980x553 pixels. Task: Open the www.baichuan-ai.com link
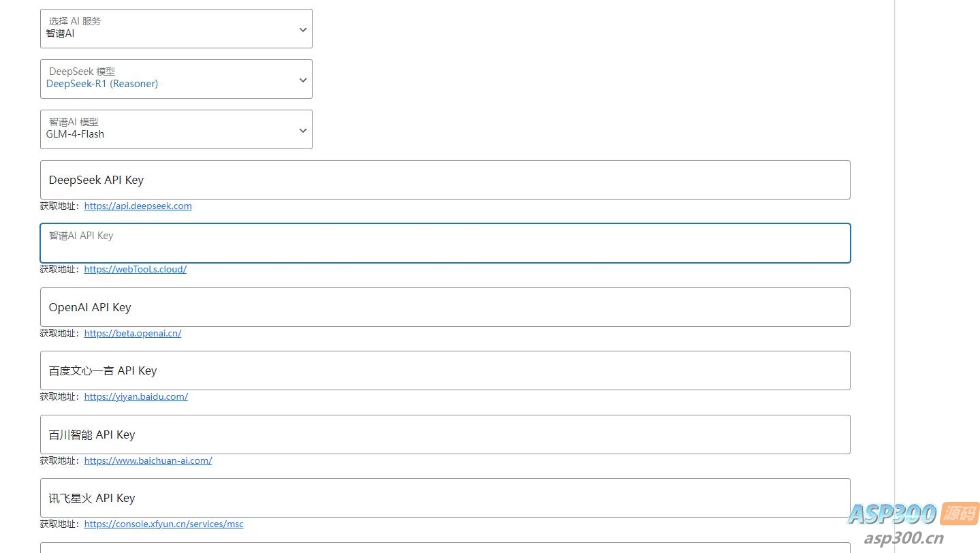tap(148, 460)
